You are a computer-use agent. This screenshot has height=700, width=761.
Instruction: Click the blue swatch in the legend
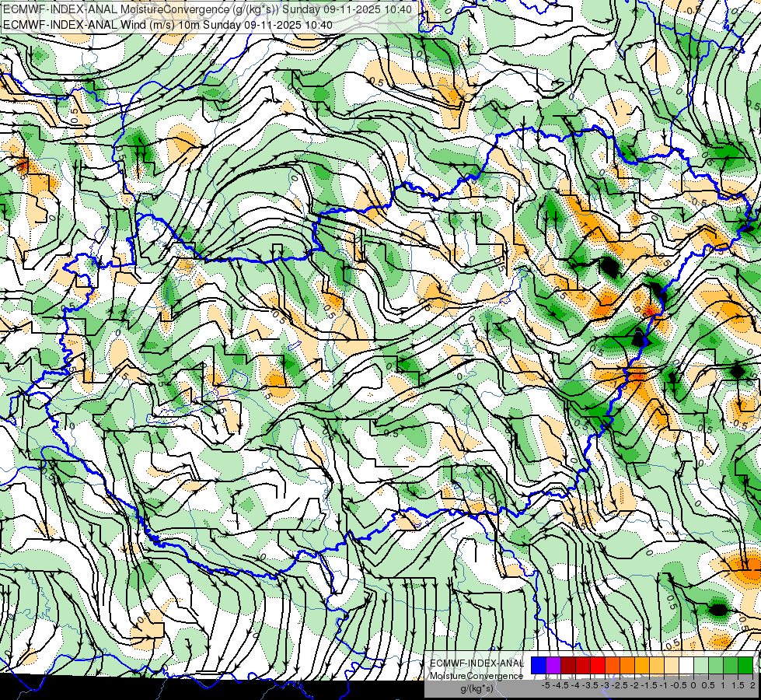click(539, 666)
